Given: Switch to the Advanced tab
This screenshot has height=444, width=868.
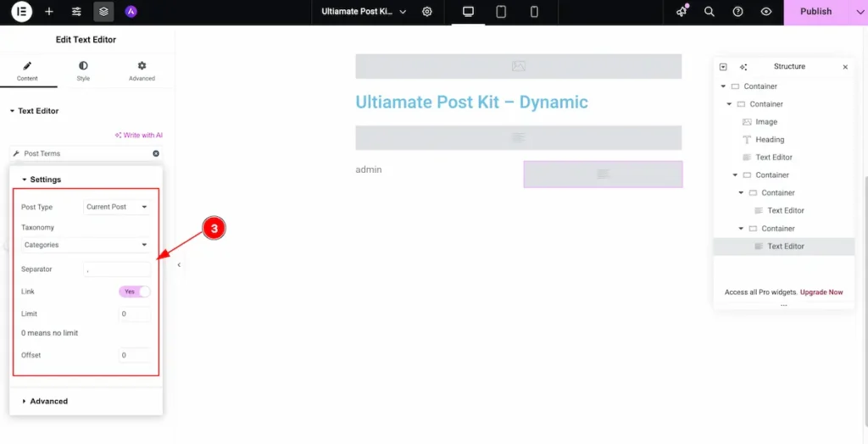Looking at the screenshot, I should point(142,71).
